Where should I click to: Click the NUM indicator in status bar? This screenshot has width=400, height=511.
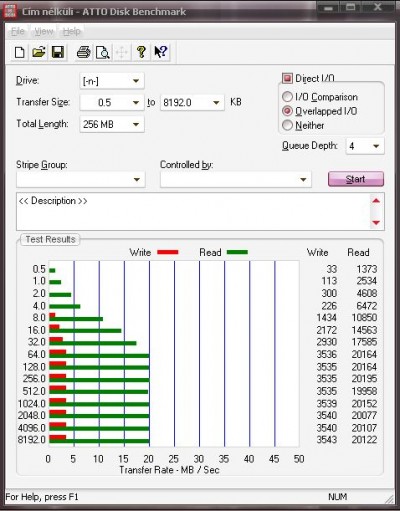337,497
